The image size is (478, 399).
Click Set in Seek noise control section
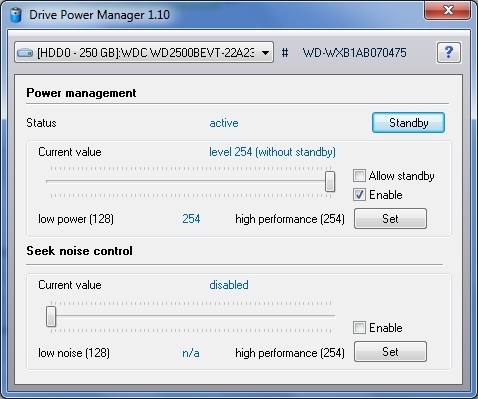tap(390, 351)
